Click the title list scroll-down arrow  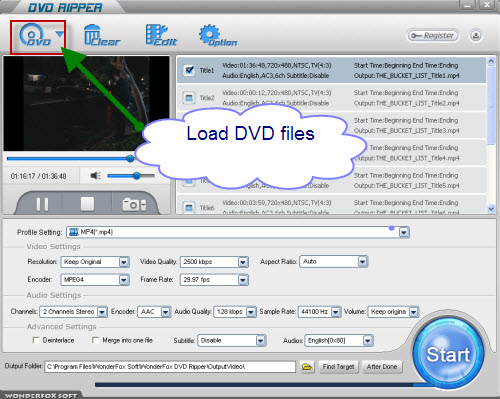[x=491, y=209]
